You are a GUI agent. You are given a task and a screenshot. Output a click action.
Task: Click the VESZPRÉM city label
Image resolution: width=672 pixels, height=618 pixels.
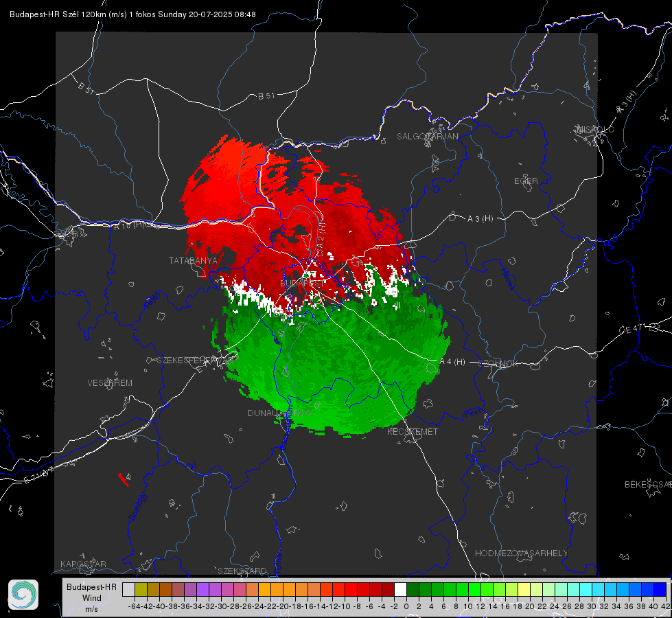[x=110, y=383]
